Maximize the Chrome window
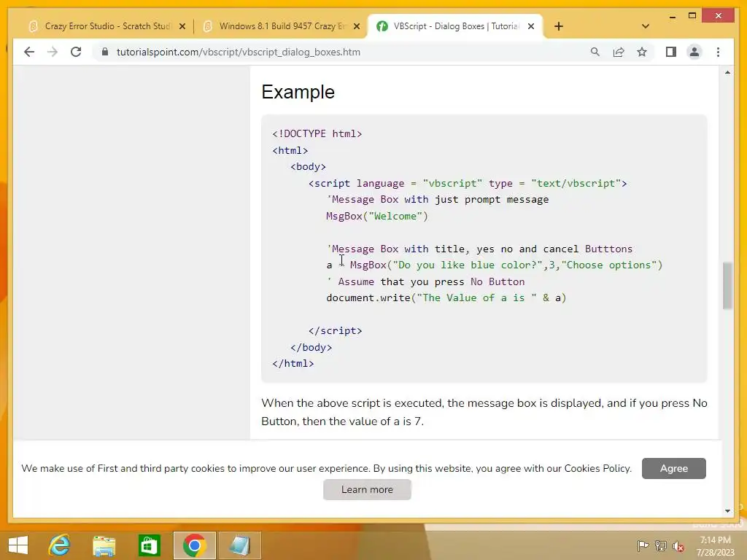This screenshot has width=747, height=560. [692, 16]
